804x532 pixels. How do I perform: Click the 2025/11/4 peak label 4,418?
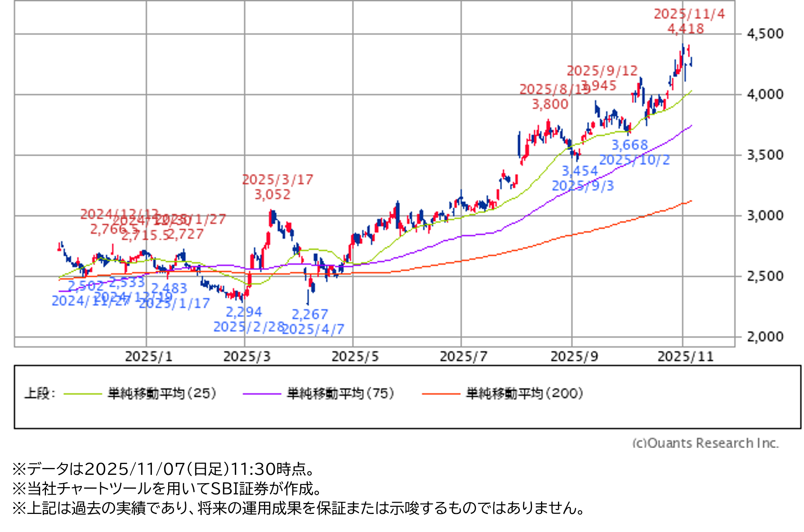(x=685, y=29)
